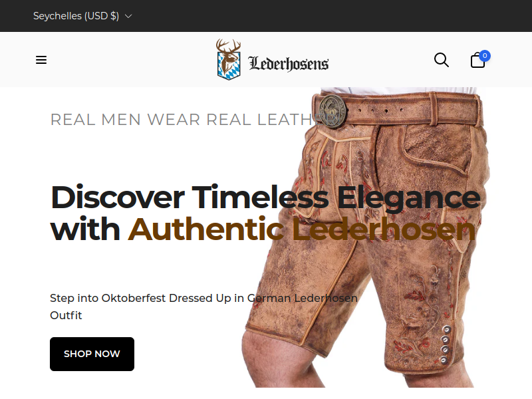This screenshot has height=399, width=532.
Task: Open the shopping bag cart icon
Action: point(477,61)
